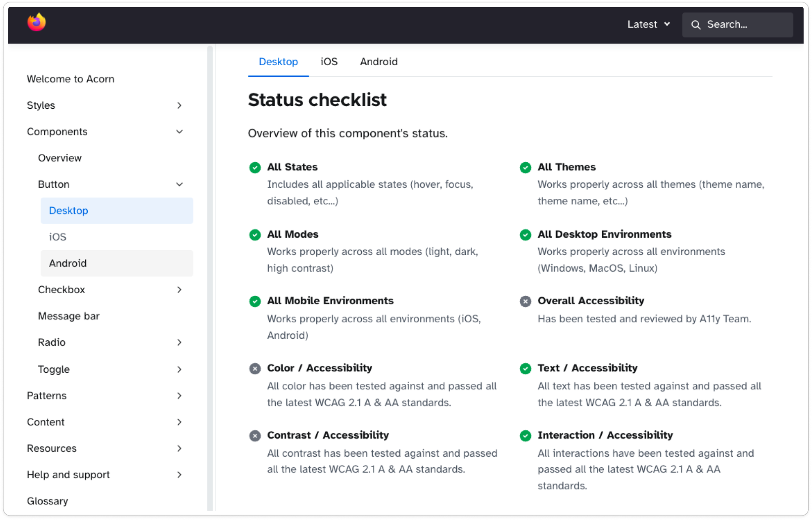Image resolution: width=812 pixels, height=520 pixels.
Task: Click grey X icon beside Overall Accessibility
Action: coord(525,301)
